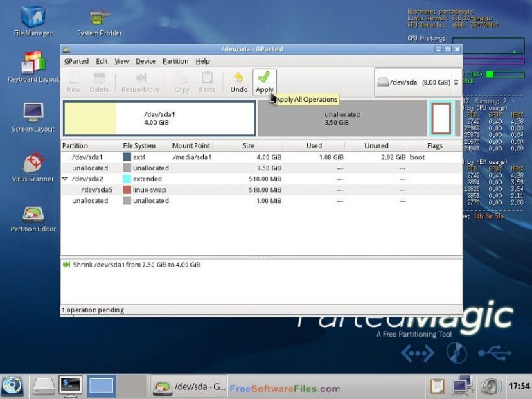532x399 pixels.
Task: Collapse the /dev/sda2 extended partition tree
Action: pyautogui.click(x=65, y=179)
